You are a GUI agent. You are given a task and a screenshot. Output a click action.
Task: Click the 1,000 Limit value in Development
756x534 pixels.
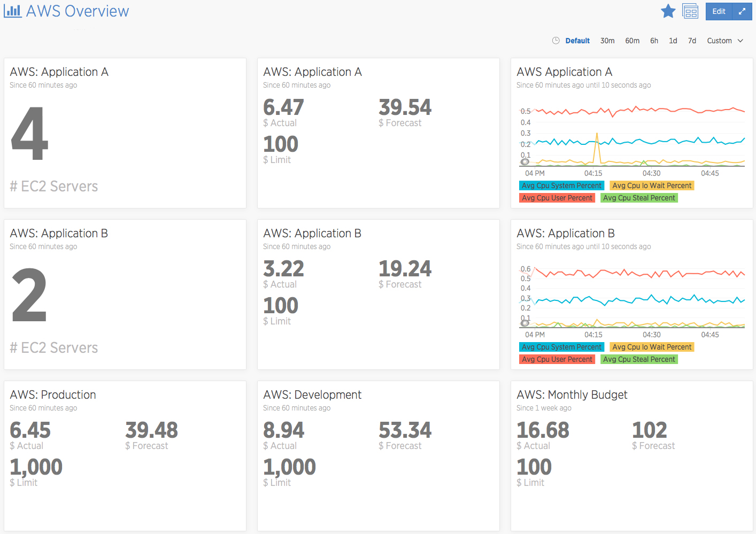[x=289, y=467]
